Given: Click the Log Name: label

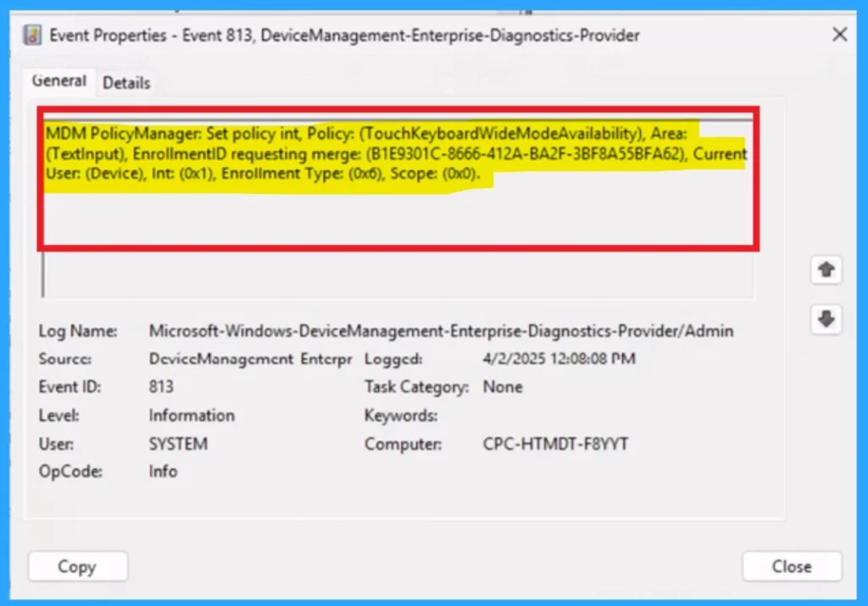Looking at the screenshot, I should 77,331.
